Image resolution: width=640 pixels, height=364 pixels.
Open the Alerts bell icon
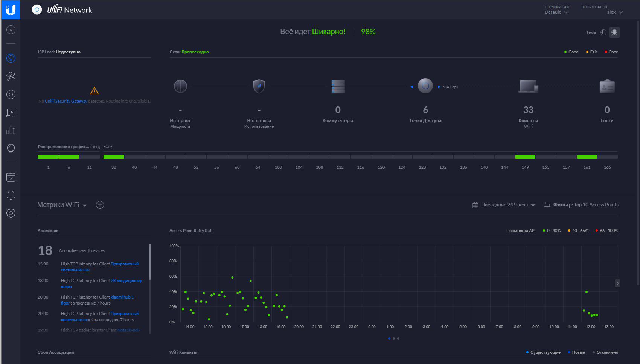tap(11, 195)
